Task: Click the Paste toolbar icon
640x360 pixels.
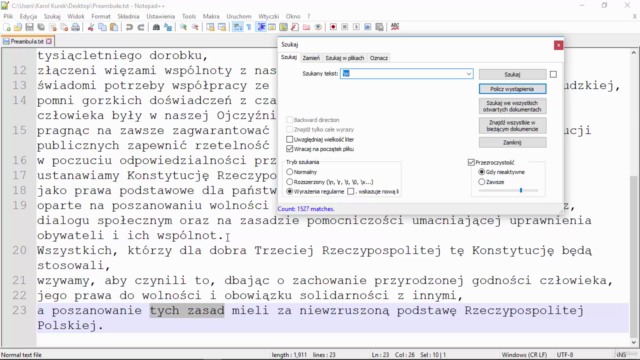Action: click(114, 27)
